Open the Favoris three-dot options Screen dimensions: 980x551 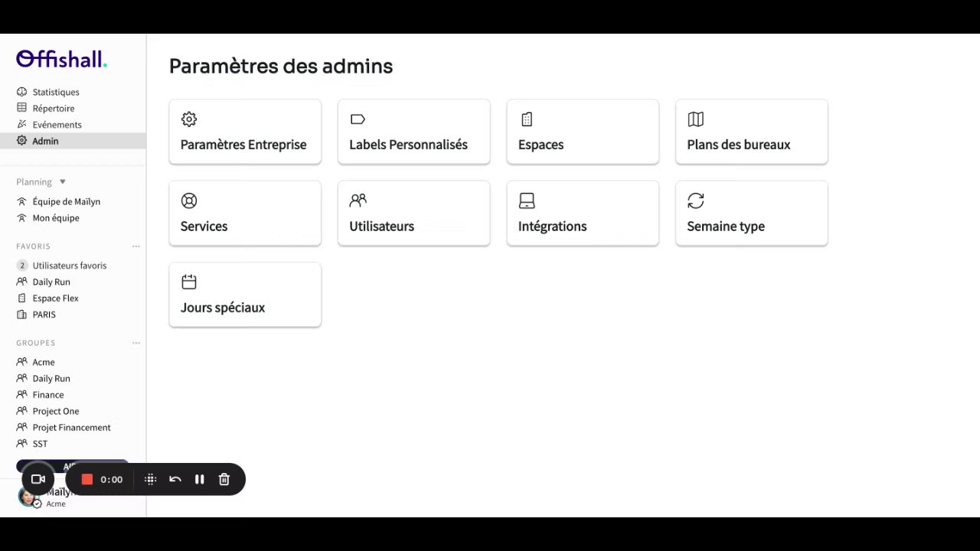(136, 246)
